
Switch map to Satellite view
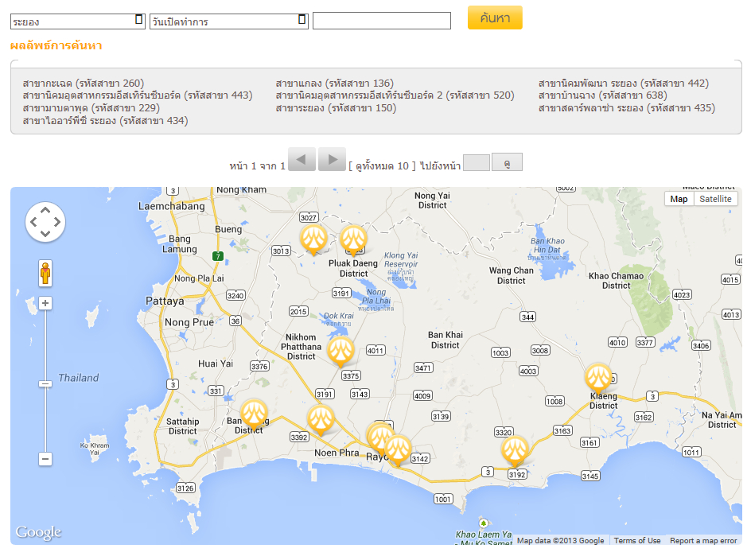[x=715, y=199]
